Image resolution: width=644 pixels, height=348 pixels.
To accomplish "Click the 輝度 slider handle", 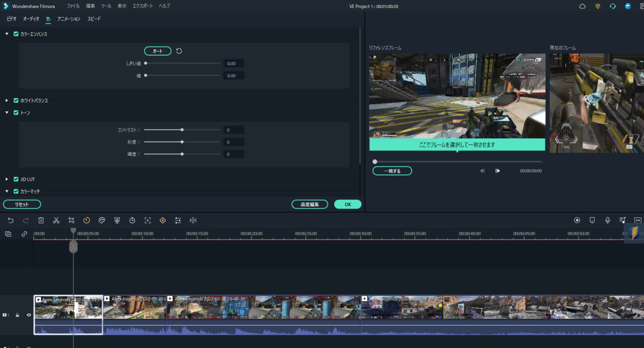I will (x=182, y=154).
